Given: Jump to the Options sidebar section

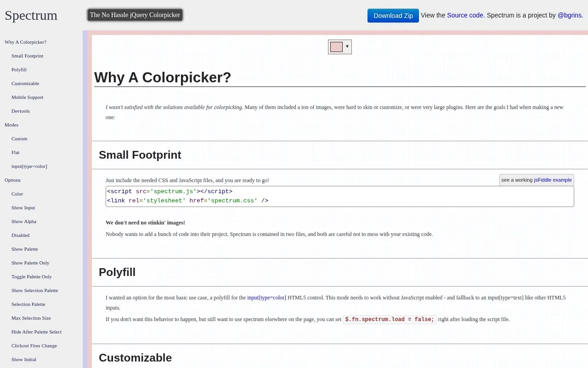Looking at the screenshot, I should point(12,180).
